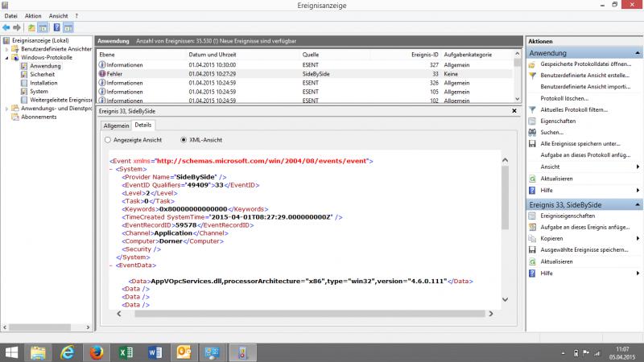Click the event list vertical scrollbar

(x=517, y=76)
